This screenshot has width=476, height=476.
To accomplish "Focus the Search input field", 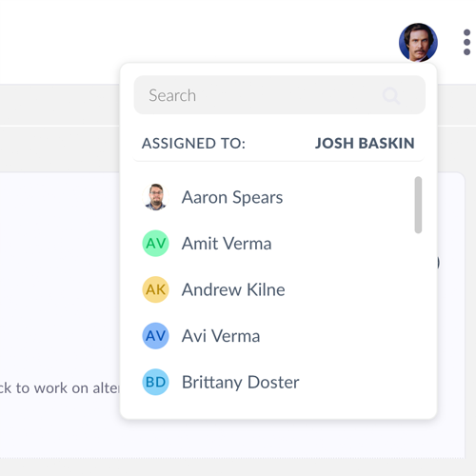I will pos(280,95).
